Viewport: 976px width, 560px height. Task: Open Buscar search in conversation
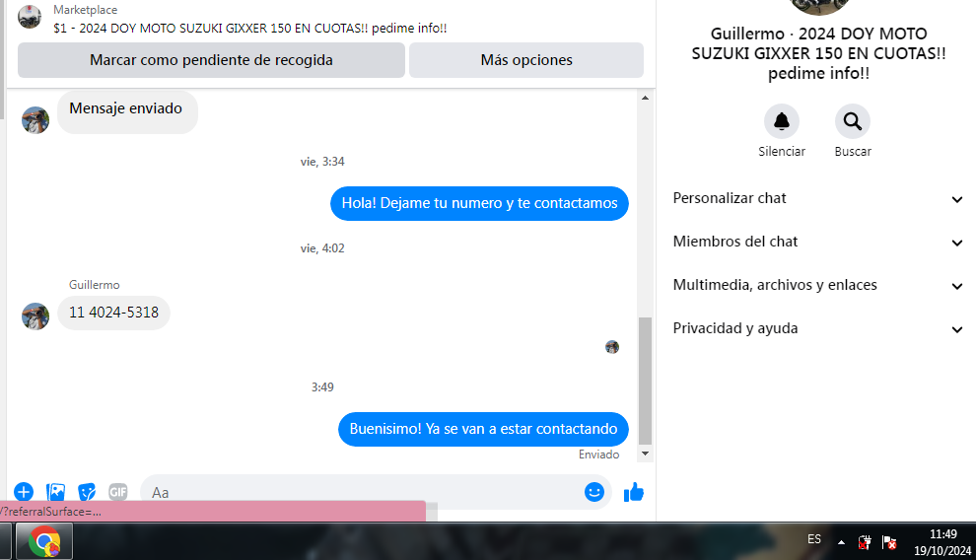coord(853,121)
